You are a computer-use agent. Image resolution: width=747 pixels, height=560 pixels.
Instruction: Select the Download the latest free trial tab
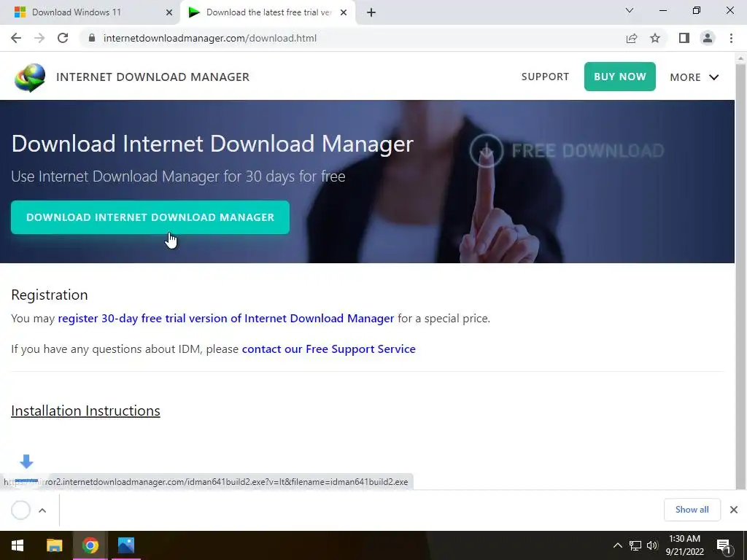point(267,12)
